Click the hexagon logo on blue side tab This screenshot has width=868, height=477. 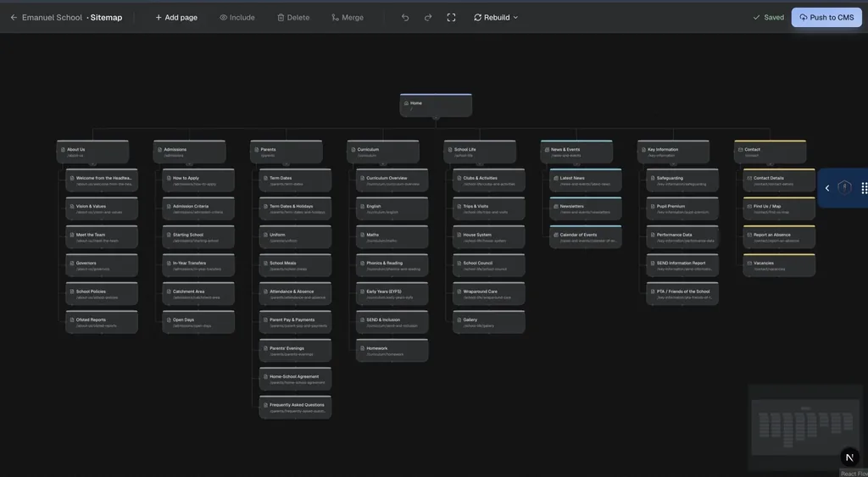point(844,188)
